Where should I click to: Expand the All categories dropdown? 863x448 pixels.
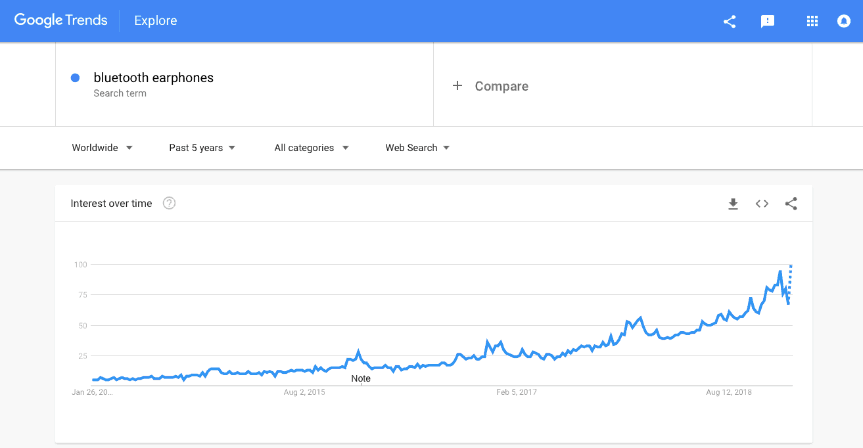[x=312, y=147]
